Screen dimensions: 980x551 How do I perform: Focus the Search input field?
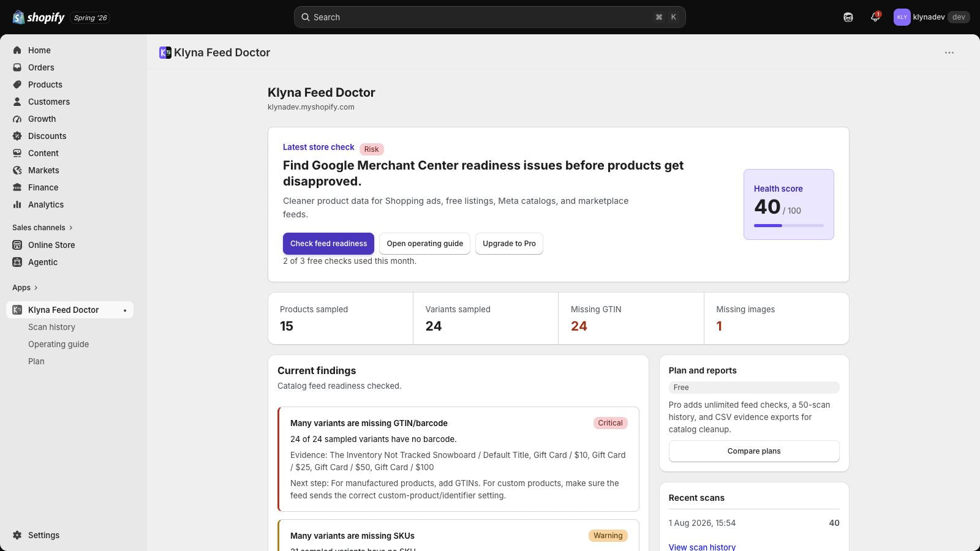(x=489, y=17)
